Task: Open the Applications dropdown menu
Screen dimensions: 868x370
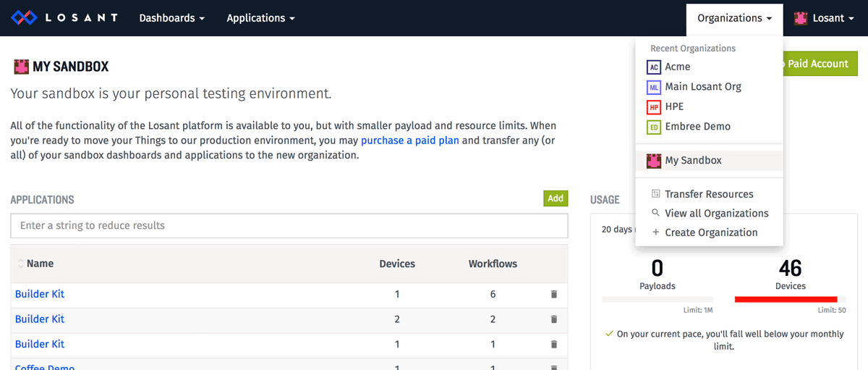Action: pyautogui.click(x=260, y=18)
